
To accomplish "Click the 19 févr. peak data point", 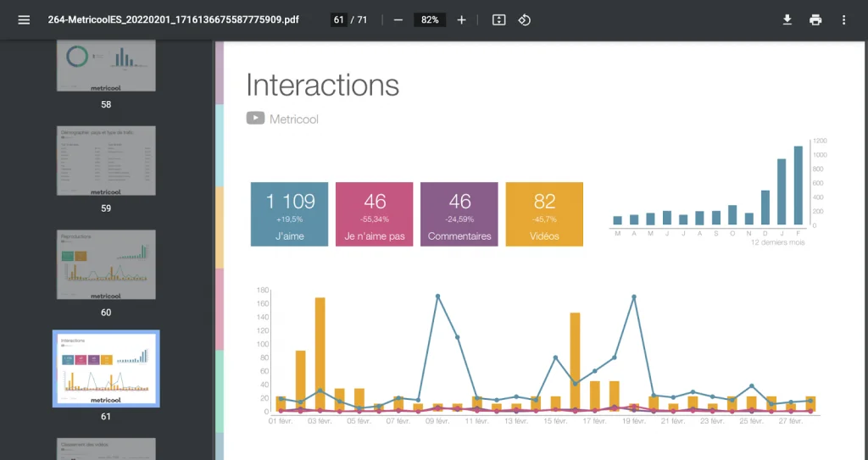I will [x=634, y=297].
